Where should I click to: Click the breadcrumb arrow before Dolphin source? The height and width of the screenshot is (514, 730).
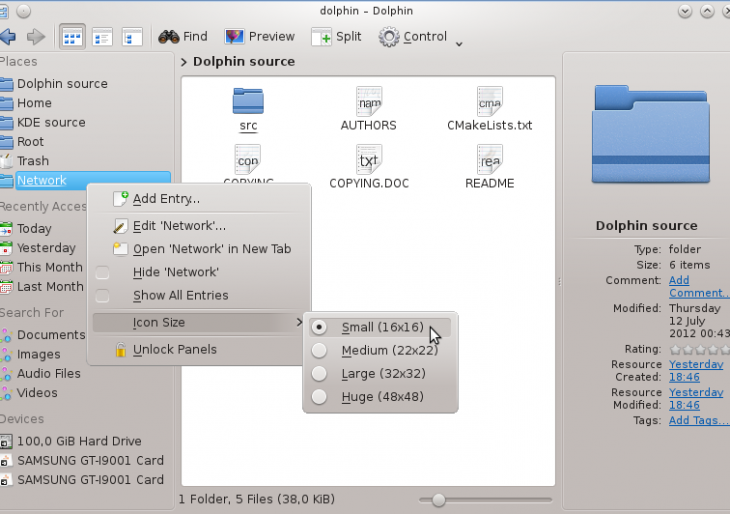(184, 62)
